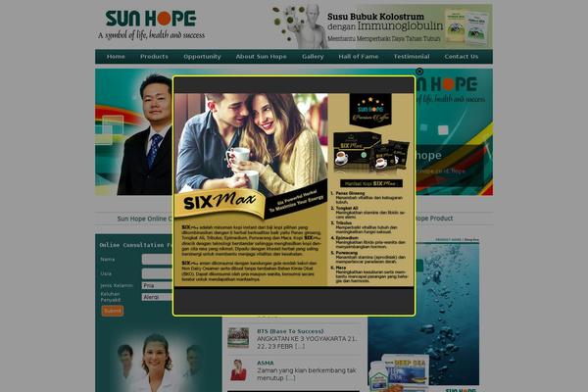Viewport: 588px width, 392px height.
Task: Click into the Nama input field
Action: [157, 259]
